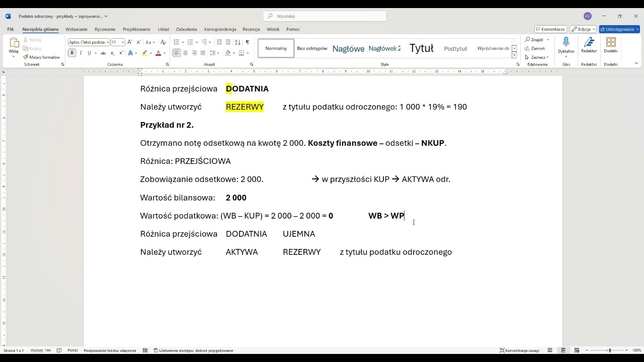Toggle align left button
The image size is (644, 362).
[x=177, y=53]
